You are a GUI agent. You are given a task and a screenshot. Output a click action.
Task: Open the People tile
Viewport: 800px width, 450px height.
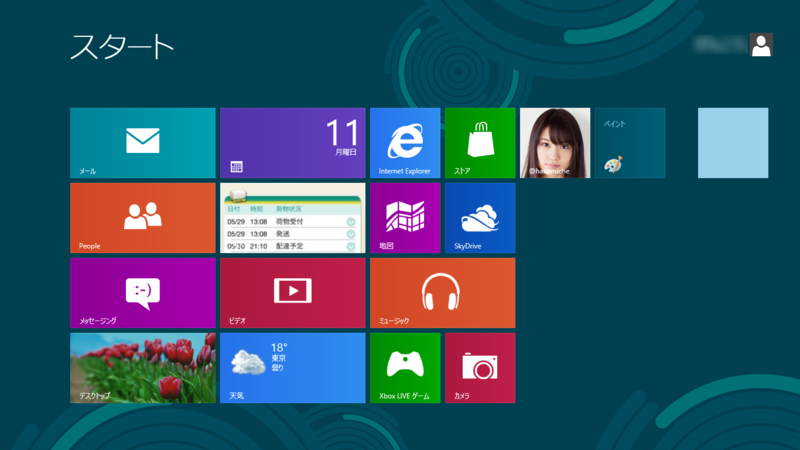143,218
